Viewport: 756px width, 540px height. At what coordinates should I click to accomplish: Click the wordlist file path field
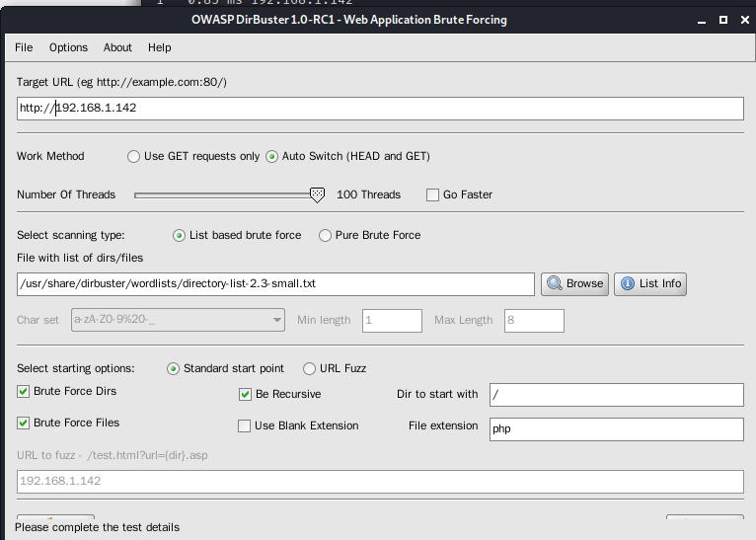275,283
